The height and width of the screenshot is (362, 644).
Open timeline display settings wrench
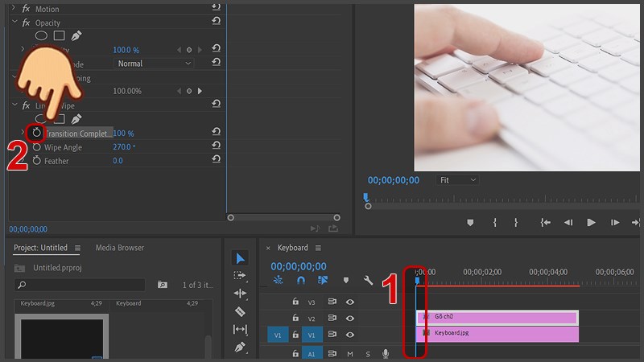(369, 281)
